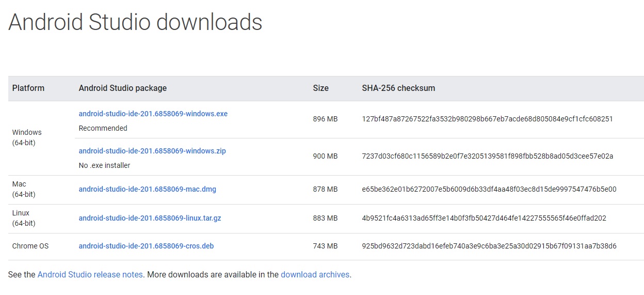644x295 pixels.
Task: Click the checksum starting with e65be362
Action: pyautogui.click(x=489, y=189)
